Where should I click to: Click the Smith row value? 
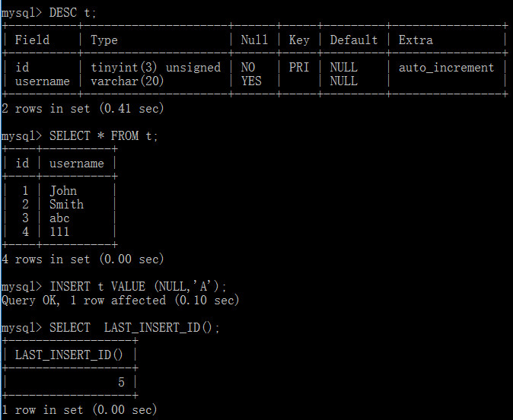pos(66,205)
